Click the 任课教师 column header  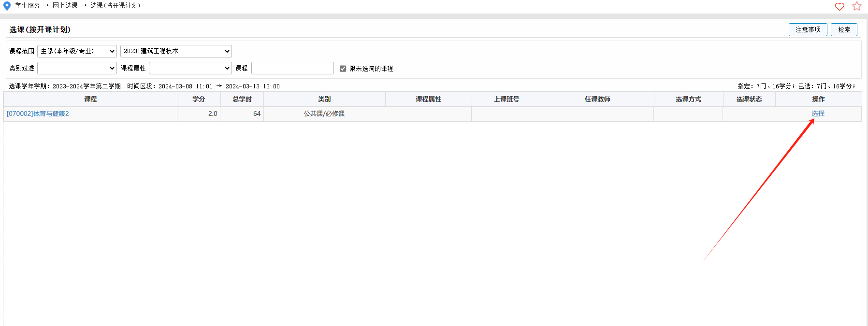click(x=597, y=99)
